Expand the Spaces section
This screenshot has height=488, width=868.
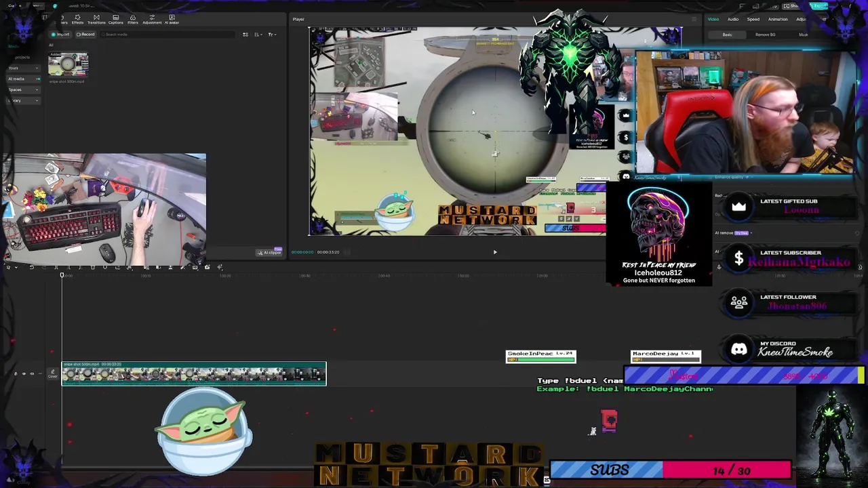coord(24,89)
